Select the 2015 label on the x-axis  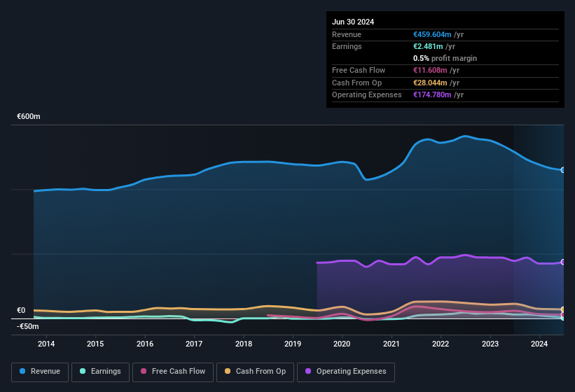[95, 344]
